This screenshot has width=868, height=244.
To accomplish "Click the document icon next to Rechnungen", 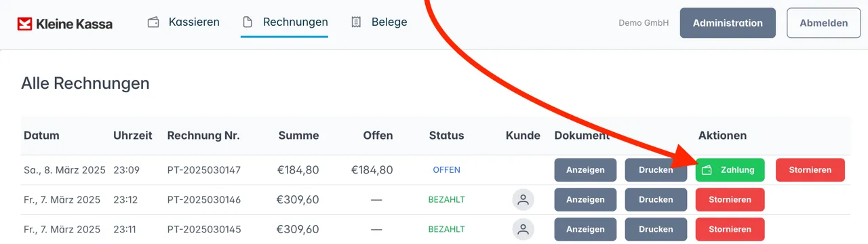I will click(248, 22).
